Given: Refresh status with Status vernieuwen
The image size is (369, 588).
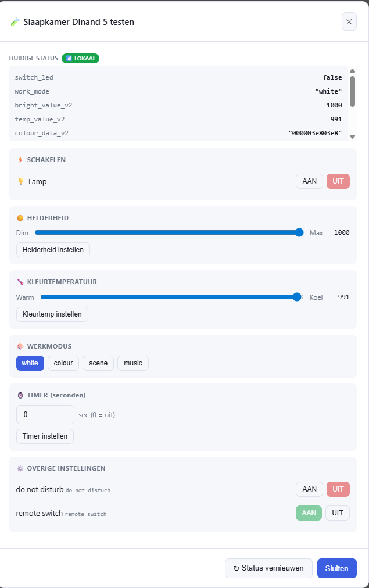Looking at the screenshot, I should 269,568.
